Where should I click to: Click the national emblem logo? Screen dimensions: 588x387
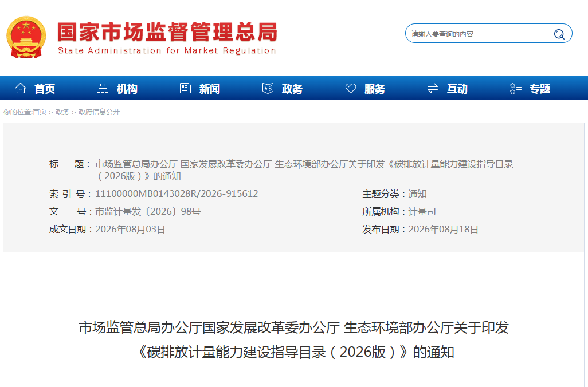tap(26, 37)
